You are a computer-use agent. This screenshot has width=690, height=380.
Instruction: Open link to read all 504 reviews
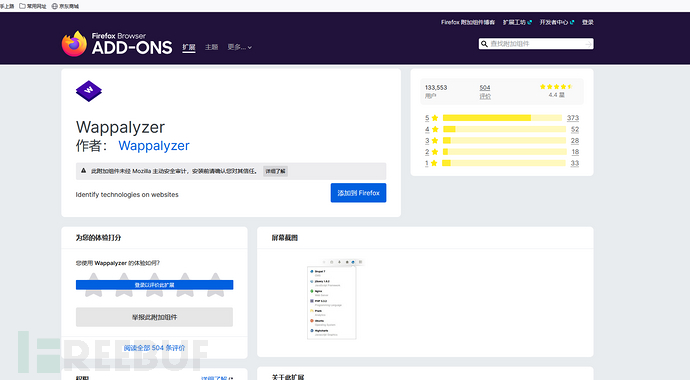[x=154, y=348]
